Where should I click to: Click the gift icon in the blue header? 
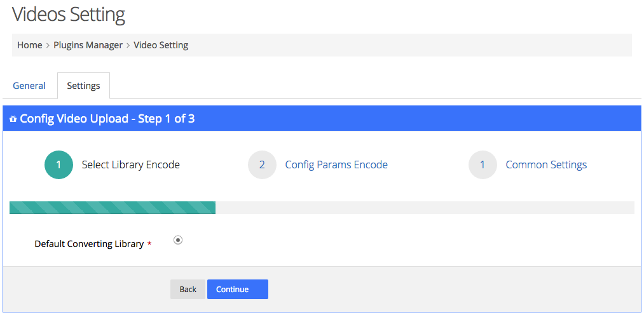(x=13, y=119)
